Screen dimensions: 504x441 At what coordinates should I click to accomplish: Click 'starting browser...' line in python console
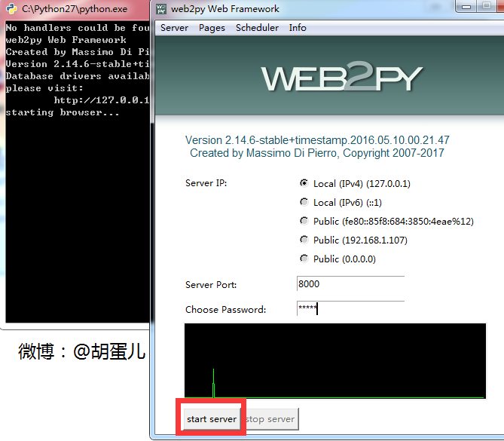click(x=63, y=112)
